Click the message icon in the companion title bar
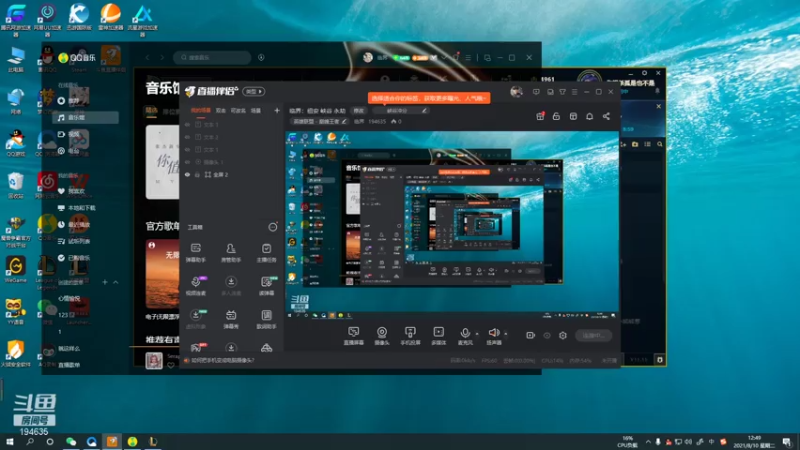The width and height of the screenshot is (800, 450). point(536,92)
